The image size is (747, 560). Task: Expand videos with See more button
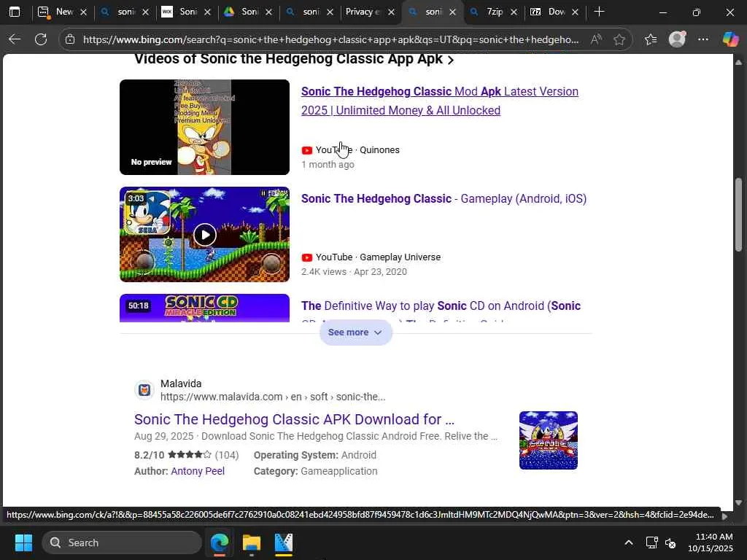(x=356, y=332)
